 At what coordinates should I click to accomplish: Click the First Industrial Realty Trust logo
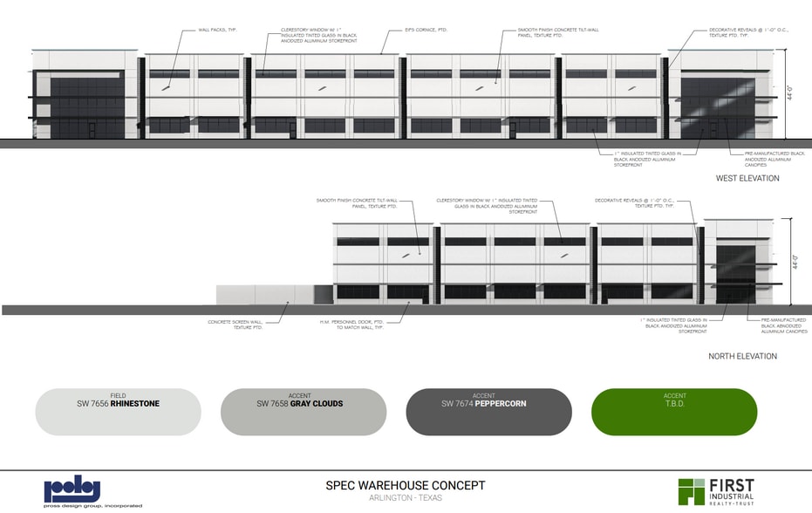pyautogui.click(x=716, y=491)
